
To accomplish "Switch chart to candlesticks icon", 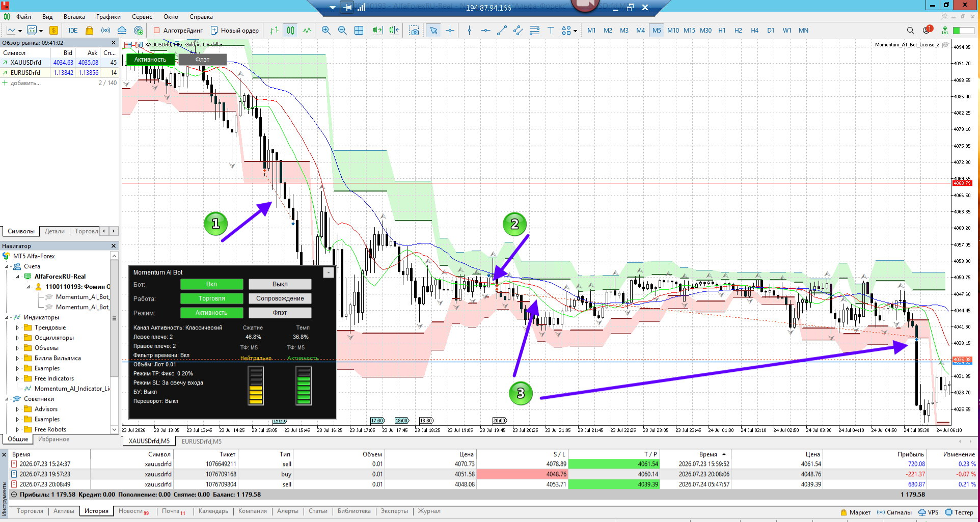I will 290,31.
